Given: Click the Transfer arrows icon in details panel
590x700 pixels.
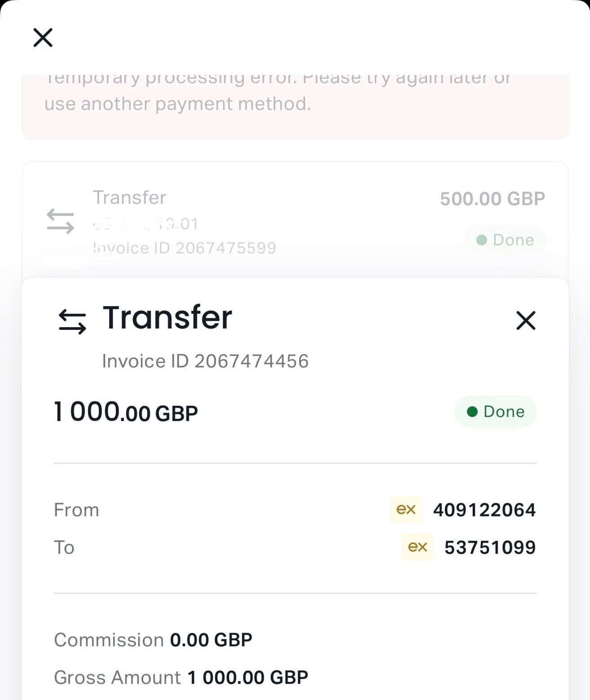Looking at the screenshot, I should (72, 322).
